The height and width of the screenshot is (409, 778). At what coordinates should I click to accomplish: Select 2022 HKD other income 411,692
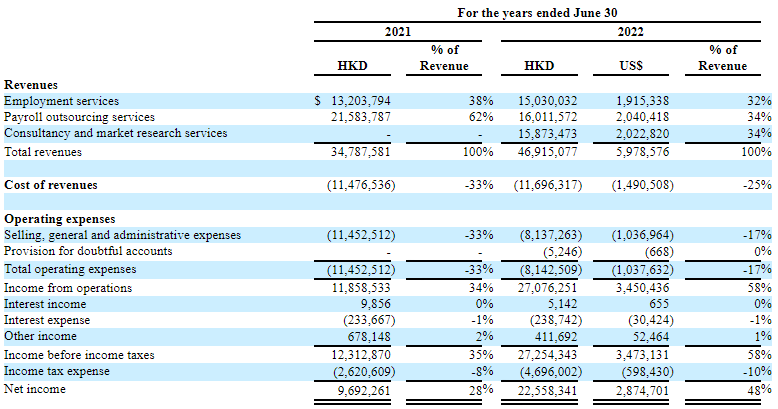click(556, 337)
